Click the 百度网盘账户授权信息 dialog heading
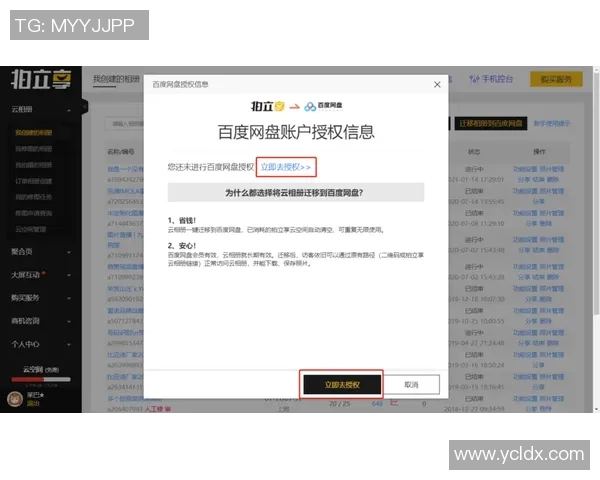600x480 pixels. (296, 132)
